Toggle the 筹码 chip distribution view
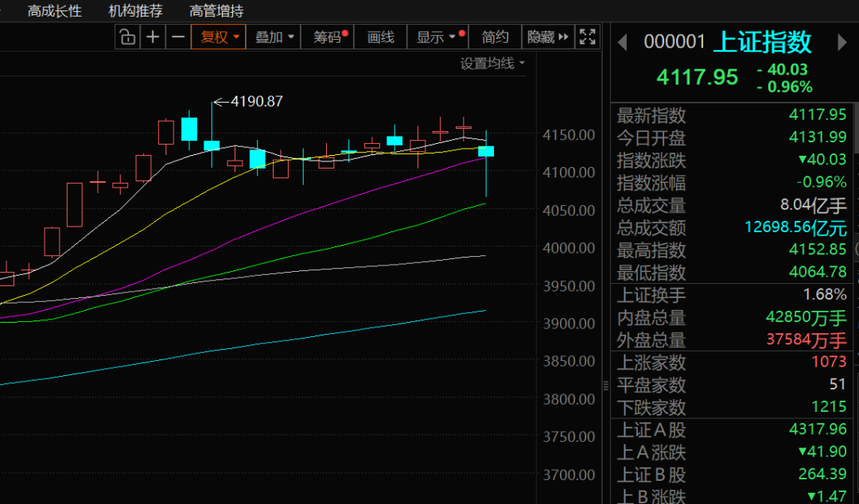 click(328, 37)
